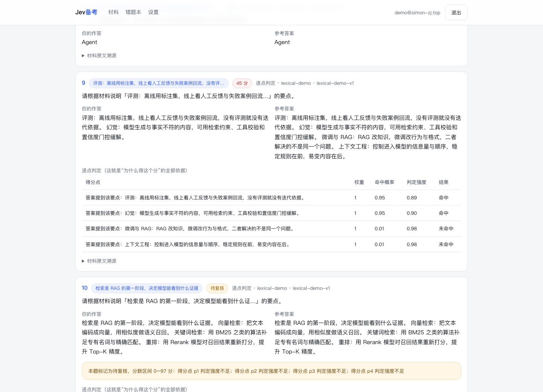The image size is (543, 392).
Task: Click the 待复核 status badge
Action: click(x=217, y=288)
